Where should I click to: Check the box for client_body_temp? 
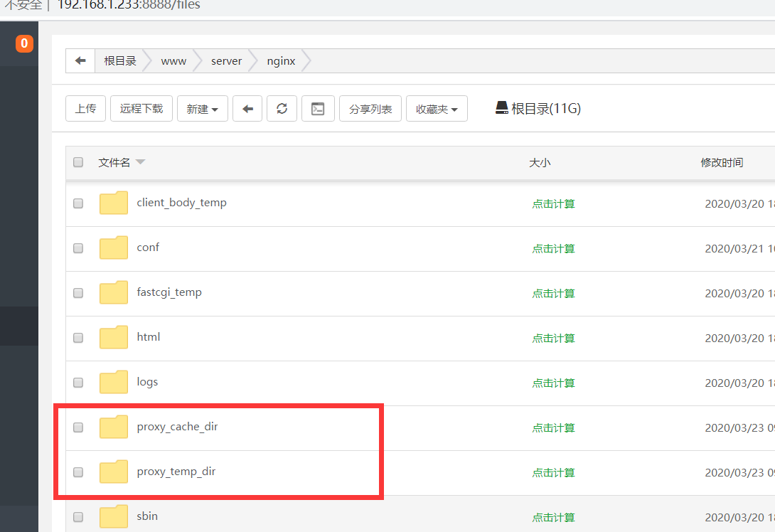point(78,203)
